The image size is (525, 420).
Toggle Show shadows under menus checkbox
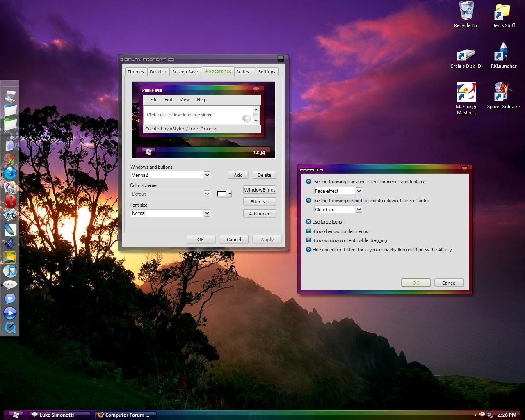pos(308,231)
